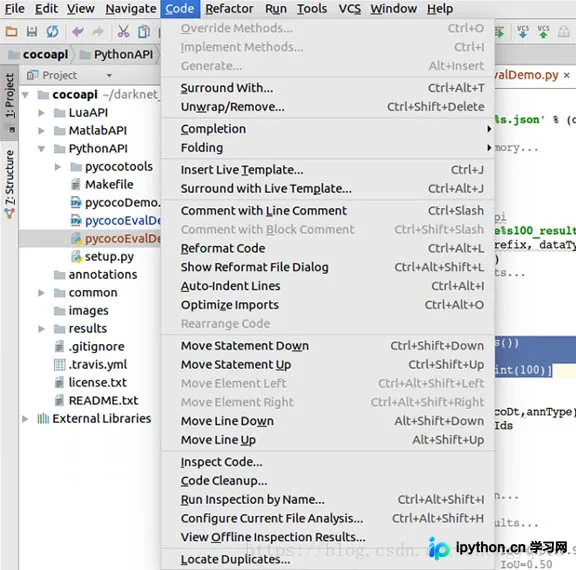Choose Unwrap/Remove... menu entry
The height and width of the screenshot is (570, 576).
pos(327,107)
